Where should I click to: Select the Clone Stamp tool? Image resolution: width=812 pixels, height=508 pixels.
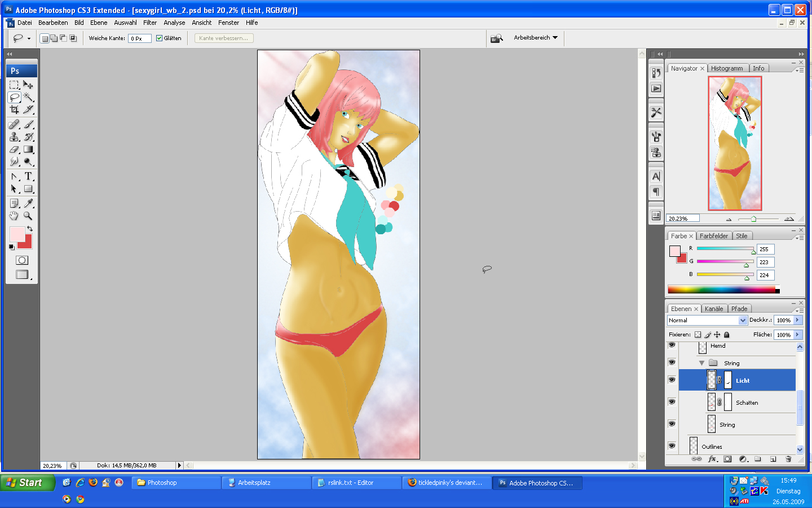15,137
